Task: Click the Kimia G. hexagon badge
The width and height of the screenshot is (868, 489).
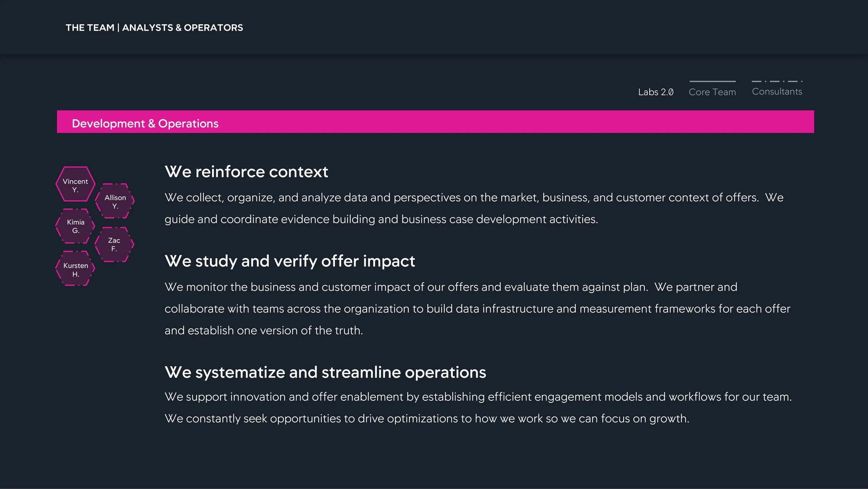Action: pos(75,226)
